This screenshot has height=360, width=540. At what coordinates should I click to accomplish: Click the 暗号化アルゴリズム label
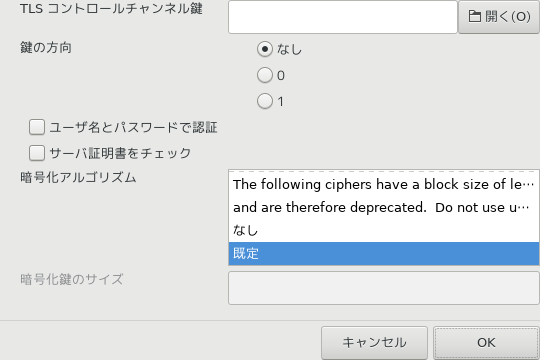[x=78, y=178]
